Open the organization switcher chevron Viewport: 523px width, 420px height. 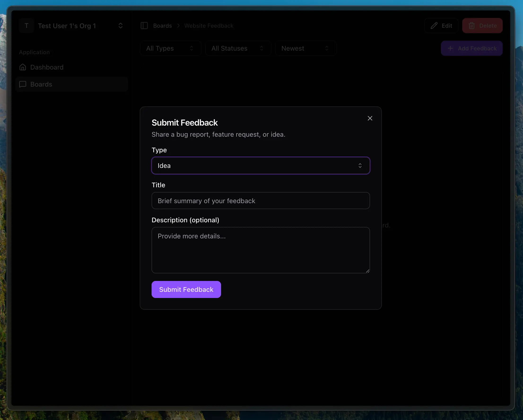pyautogui.click(x=121, y=26)
